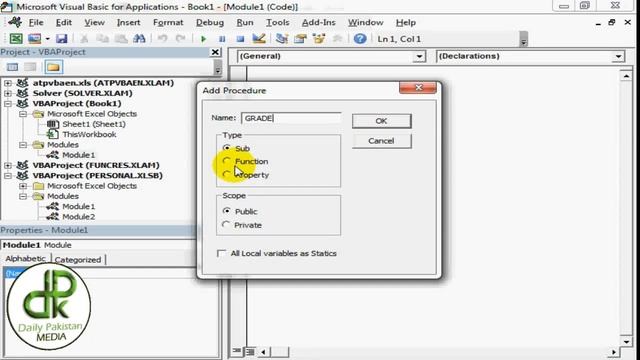Click the greyed Toolbox toolbar icon
The width and height of the screenshot is (640, 360).
pos(337,39)
